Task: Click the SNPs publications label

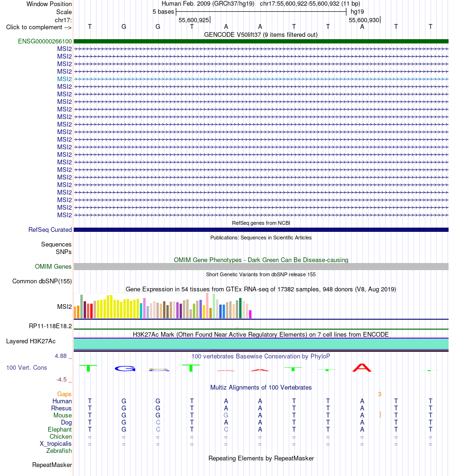Action: (x=63, y=252)
